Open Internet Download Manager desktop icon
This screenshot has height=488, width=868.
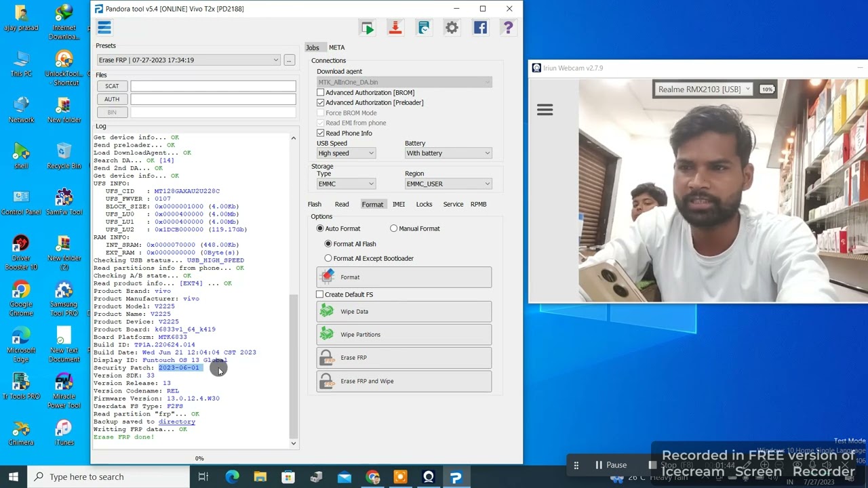coord(64,22)
